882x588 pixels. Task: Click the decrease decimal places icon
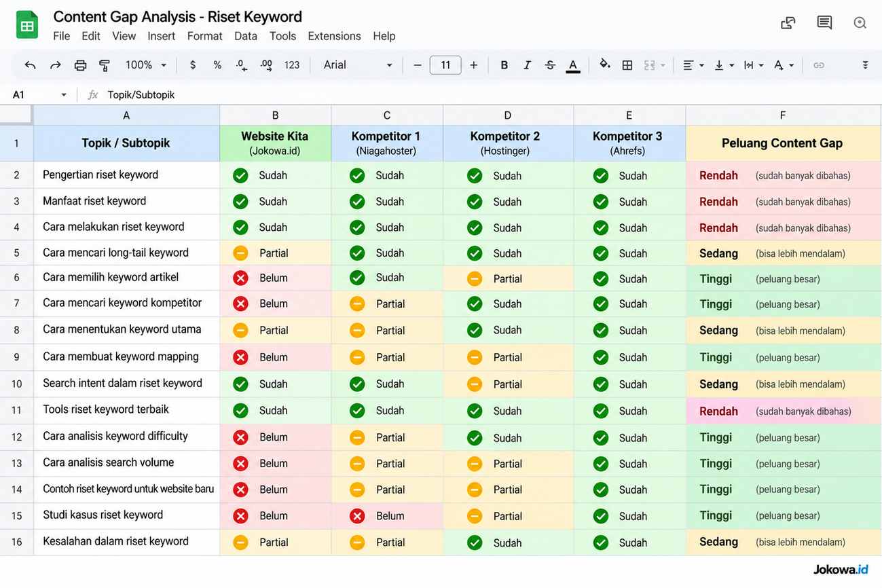point(242,65)
